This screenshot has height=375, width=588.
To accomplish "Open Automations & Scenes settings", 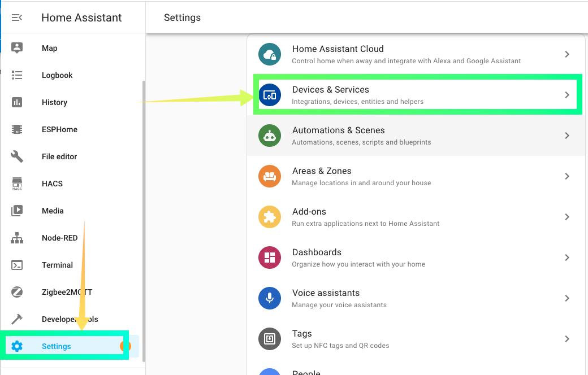I will pos(416,136).
